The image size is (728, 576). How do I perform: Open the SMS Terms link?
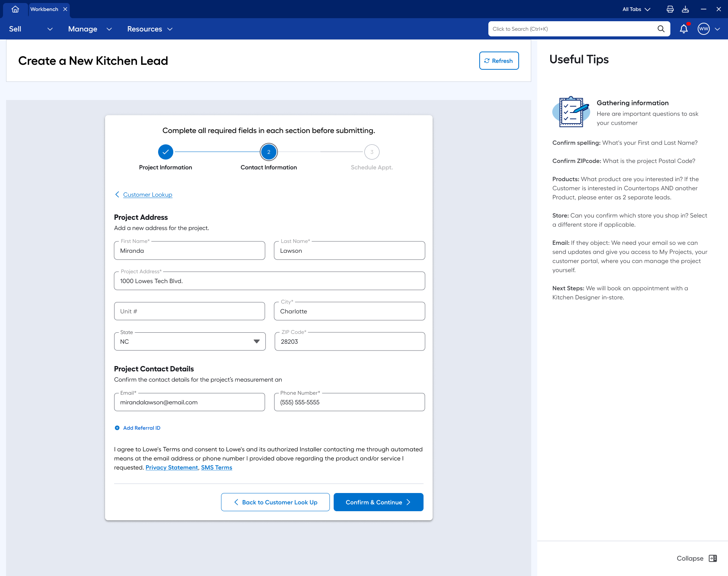pos(217,468)
